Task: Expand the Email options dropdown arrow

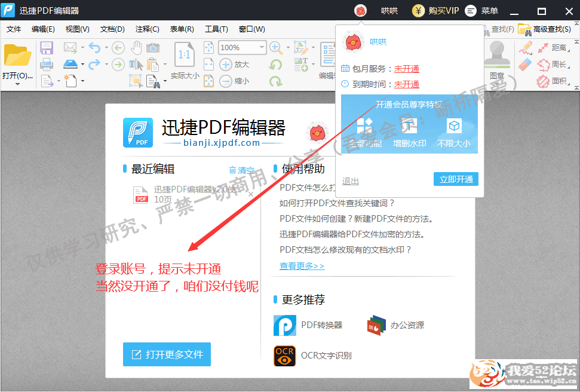Action: pyautogui.click(x=82, y=48)
